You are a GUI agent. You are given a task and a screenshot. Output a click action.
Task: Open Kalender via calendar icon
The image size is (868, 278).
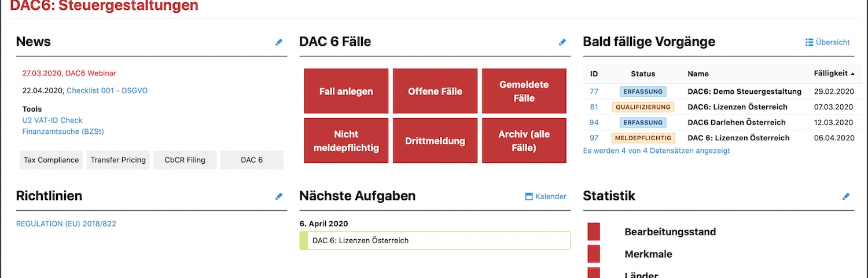coord(528,196)
